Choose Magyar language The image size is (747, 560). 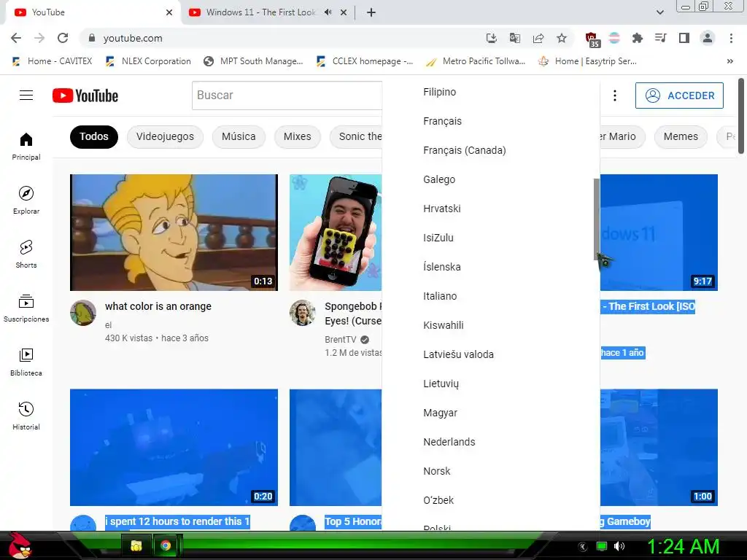click(491, 413)
